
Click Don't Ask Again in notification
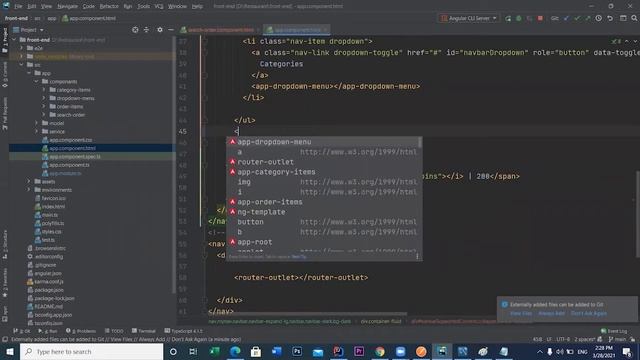click(x=589, y=313)
